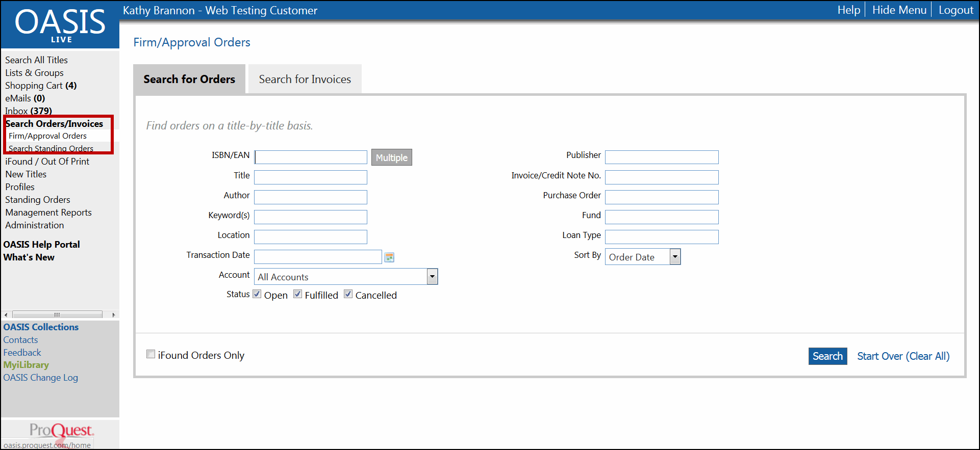Select the Search for Orders tab

coord(189,79)
